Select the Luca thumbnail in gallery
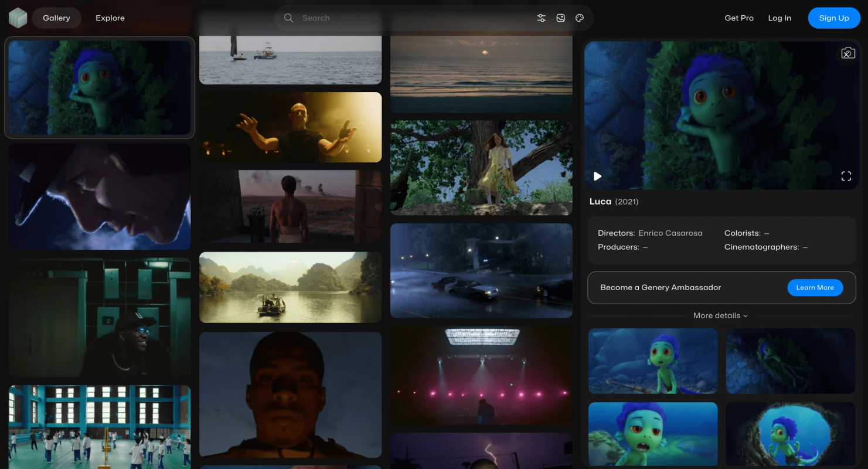The image size is (868, 469). [100, 88]
